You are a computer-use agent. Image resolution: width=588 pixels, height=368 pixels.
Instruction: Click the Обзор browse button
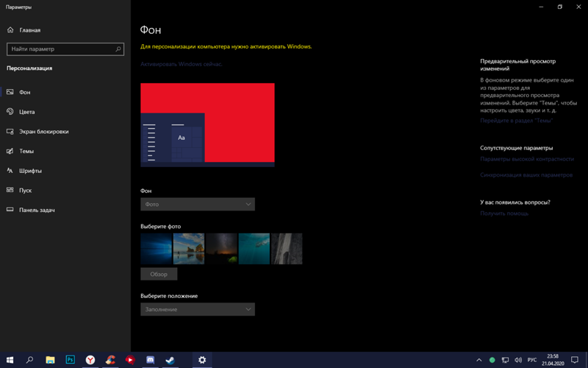click(x=159, y=274)
